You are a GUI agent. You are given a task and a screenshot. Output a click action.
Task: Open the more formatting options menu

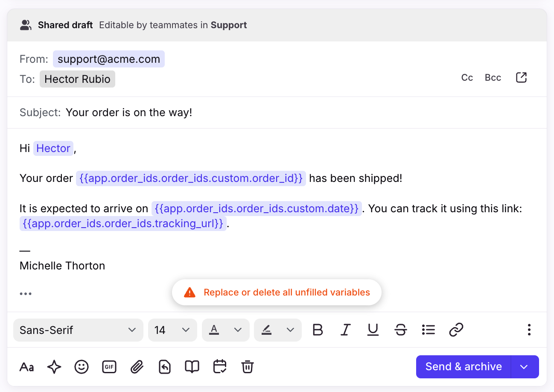click(x=529, y=330)
